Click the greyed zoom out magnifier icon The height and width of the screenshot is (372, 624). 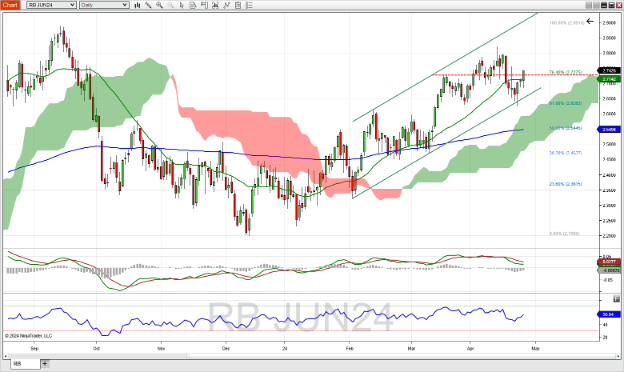click(x=170, y=5)
